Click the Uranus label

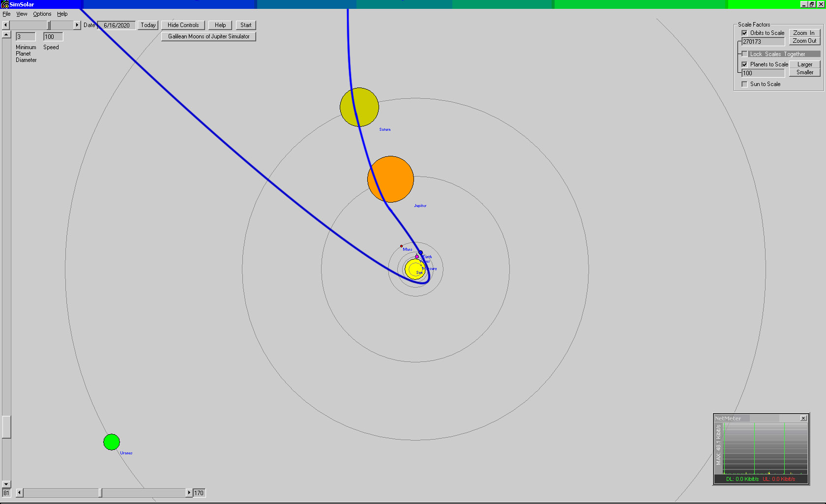click(x=126, y=453)
